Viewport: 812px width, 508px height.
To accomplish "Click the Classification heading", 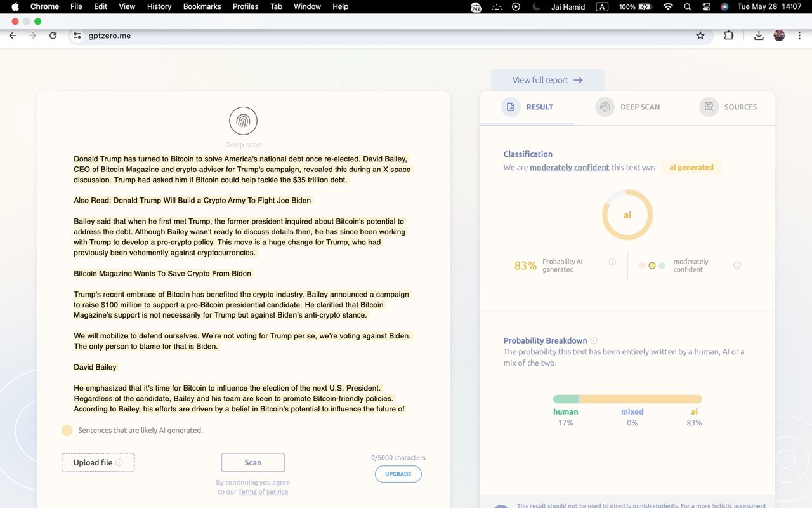I will tap(528, 154).
